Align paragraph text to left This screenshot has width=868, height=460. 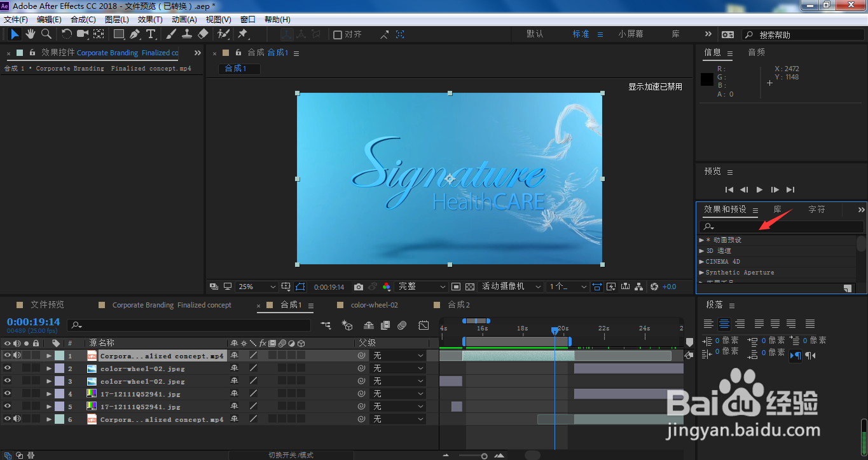[708, 324]
